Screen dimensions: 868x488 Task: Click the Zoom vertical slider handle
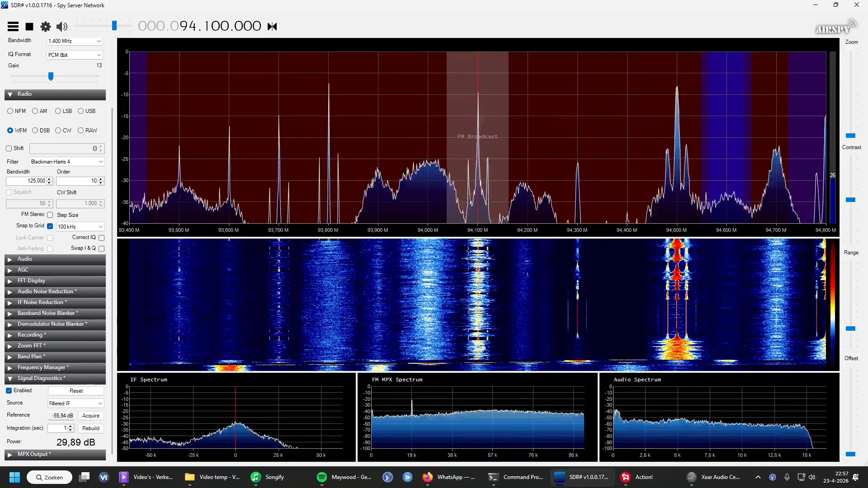850,136
